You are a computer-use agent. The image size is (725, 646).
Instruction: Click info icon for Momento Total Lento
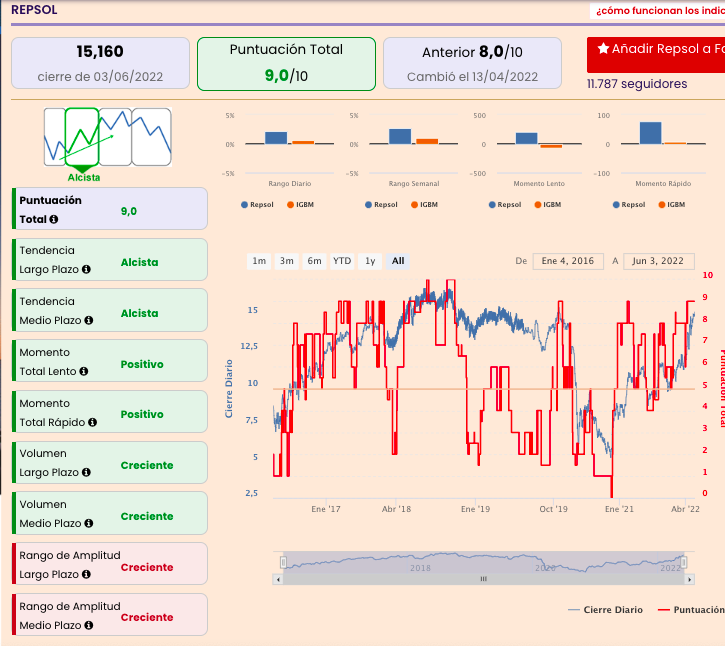point(84,371)
